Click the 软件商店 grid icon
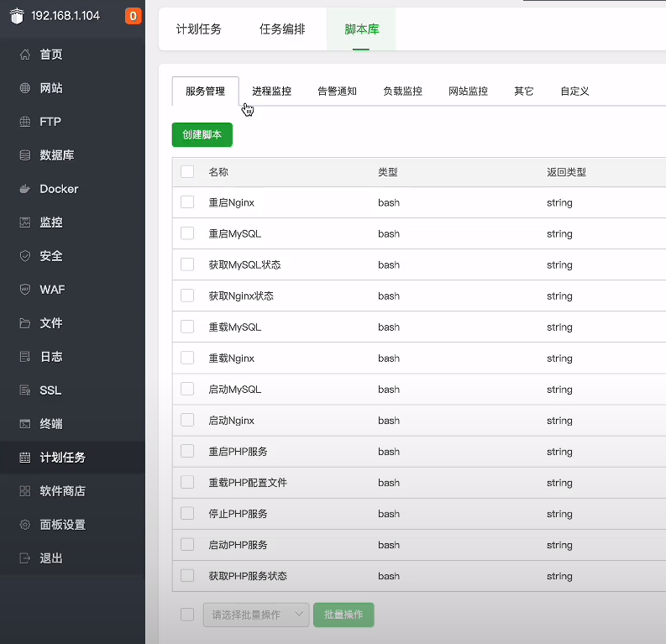 click(25, 491)
